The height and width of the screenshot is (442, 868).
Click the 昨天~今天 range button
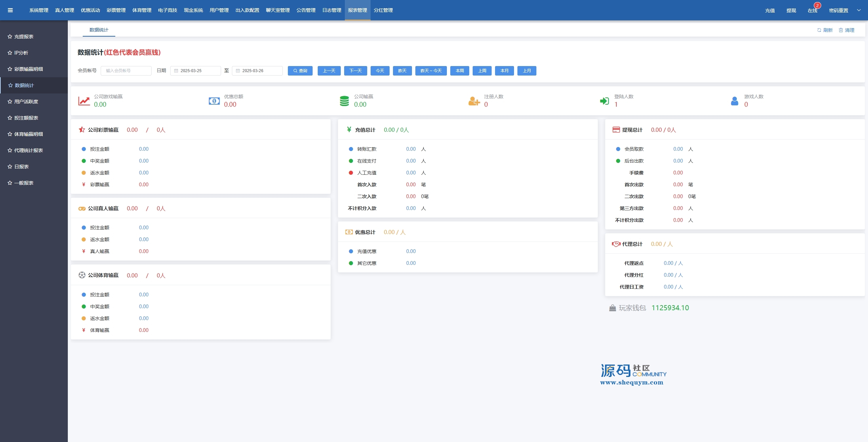pyautogui.click(x=431, y=71)
